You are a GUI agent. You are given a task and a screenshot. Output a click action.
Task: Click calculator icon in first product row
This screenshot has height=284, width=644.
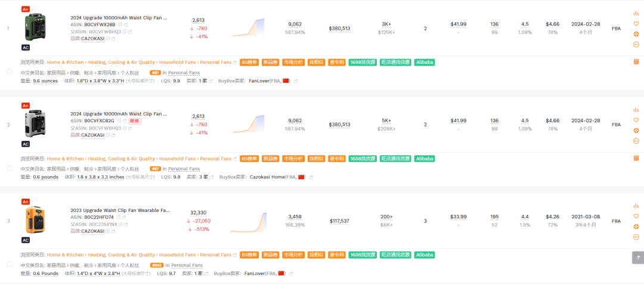pyautogui.click(x=636, y=61)
